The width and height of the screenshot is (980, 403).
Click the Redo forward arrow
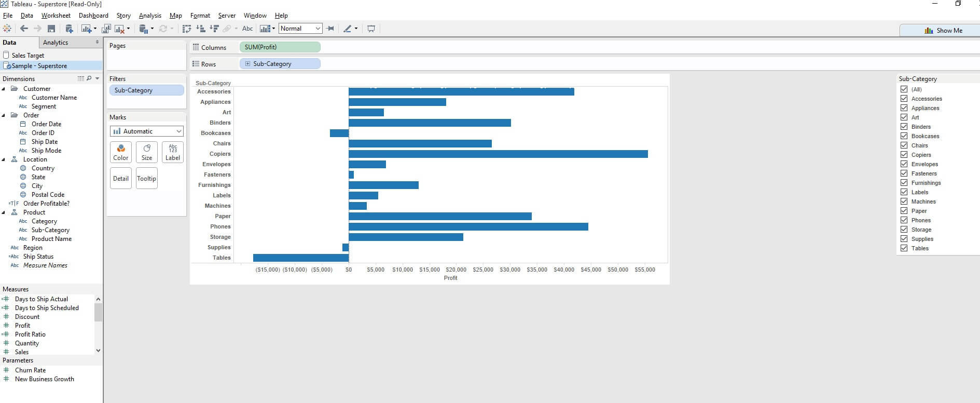[37, 29]
